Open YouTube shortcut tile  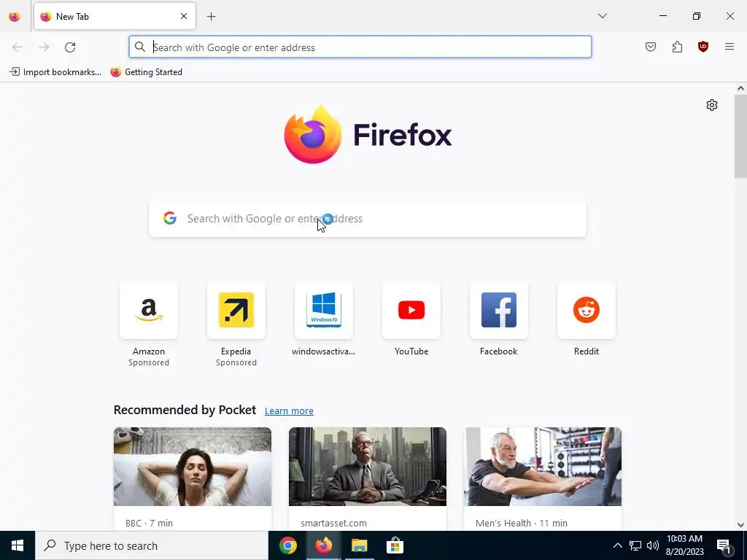pos(411,311)
